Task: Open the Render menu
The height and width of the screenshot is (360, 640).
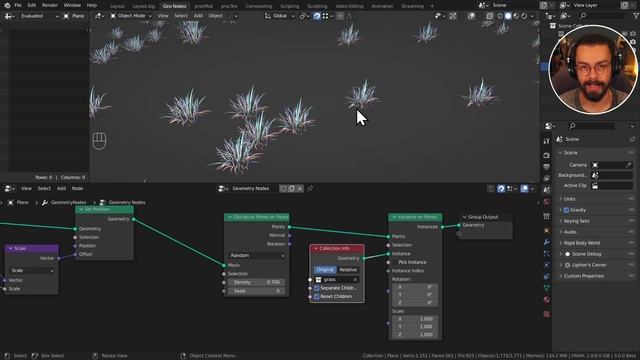Action: (50, 5)
